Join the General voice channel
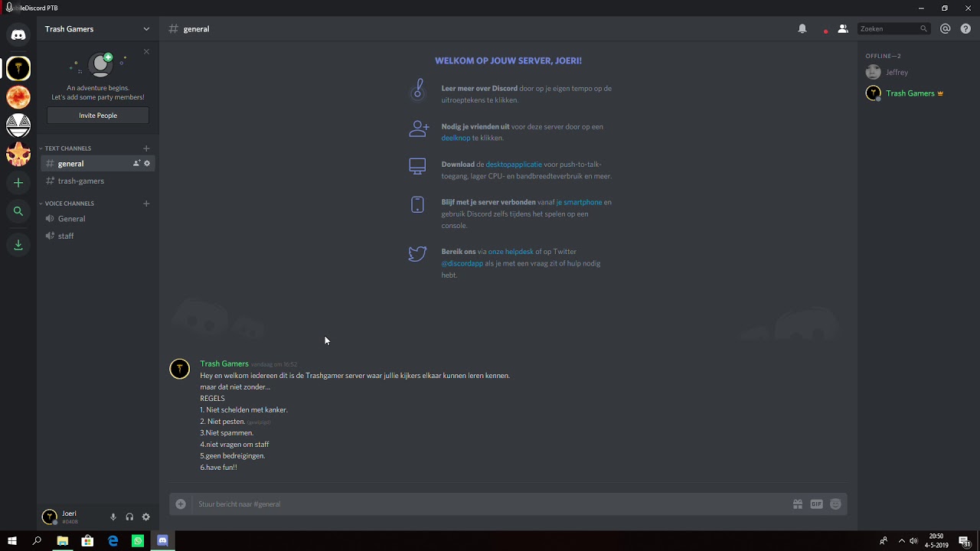Viewport: 980px width, 551px height. [98, 219]
